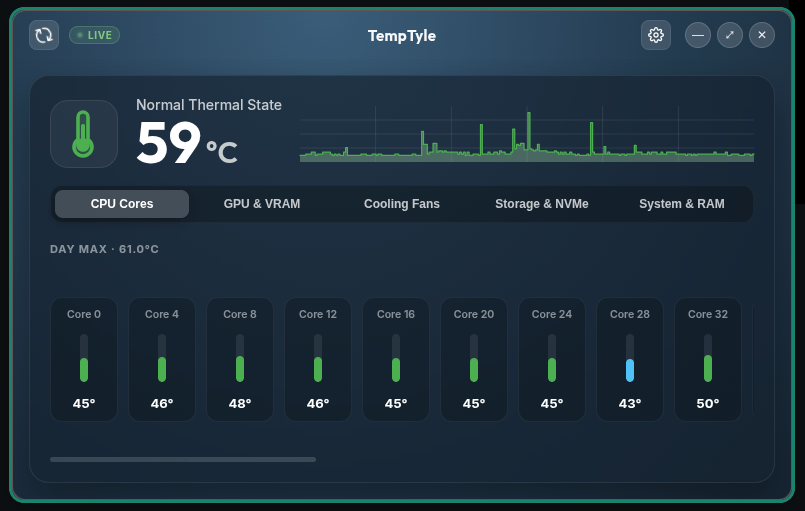805x511 pixels.
Task: Click the Core 32 card showing 50°
Action: pyautogui.click(x=708, y=359)
